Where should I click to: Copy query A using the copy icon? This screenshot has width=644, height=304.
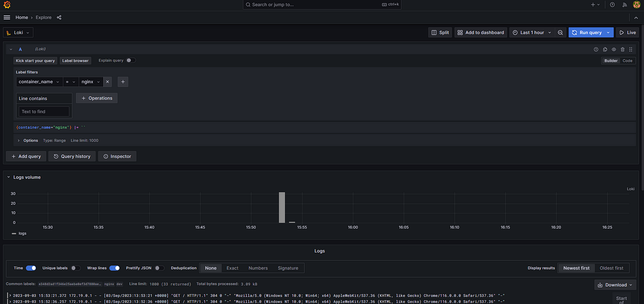point(605,49)
